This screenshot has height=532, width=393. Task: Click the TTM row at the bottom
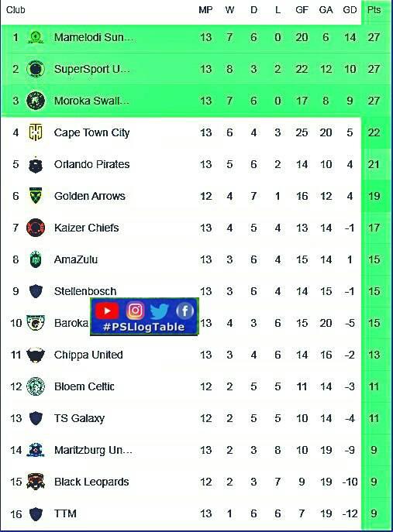pos(196,513)
